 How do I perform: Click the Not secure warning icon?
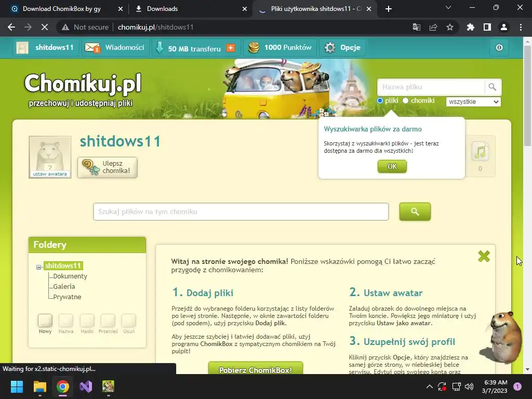point(65,27)
